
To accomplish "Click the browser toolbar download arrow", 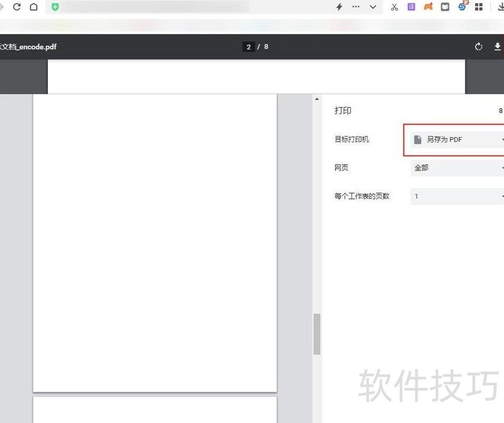I will coord(500,7).
